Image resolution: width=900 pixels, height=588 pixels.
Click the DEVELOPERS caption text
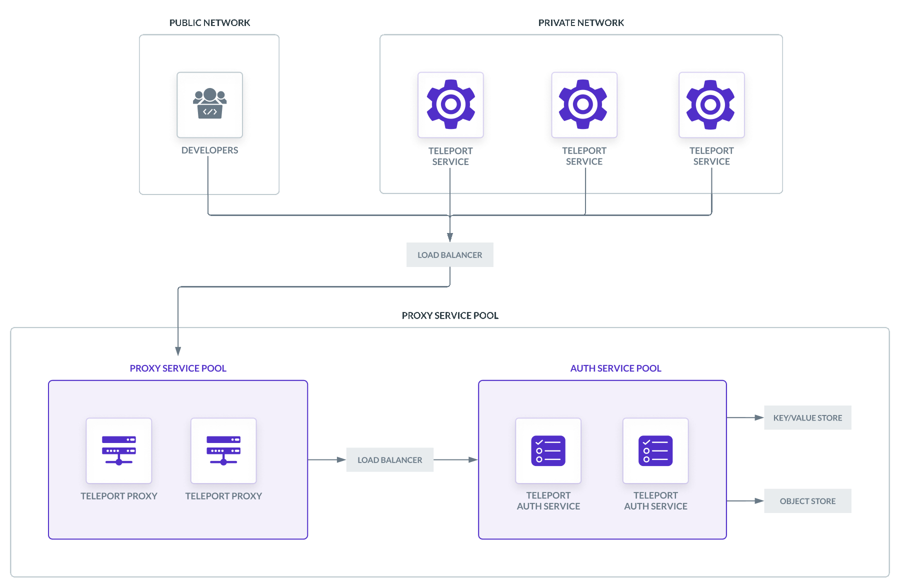tap(209, 149)
